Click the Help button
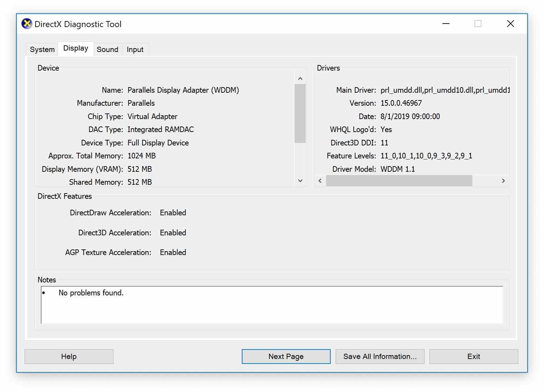 click(x=69, y=357)
